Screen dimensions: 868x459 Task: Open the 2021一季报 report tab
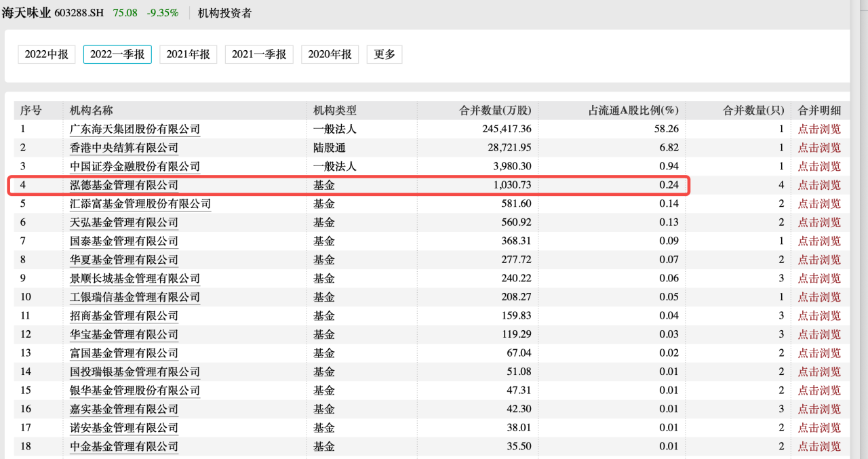[x=258, y=55]
